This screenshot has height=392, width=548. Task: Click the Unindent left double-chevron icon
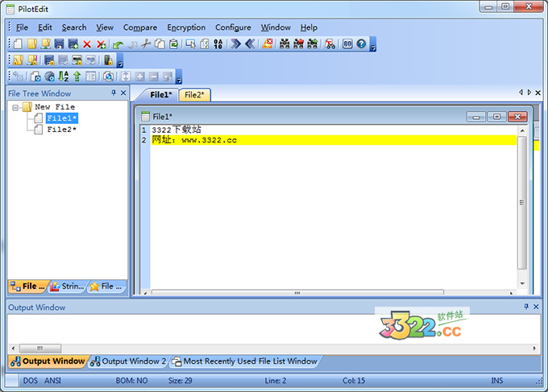coord(250,44)
